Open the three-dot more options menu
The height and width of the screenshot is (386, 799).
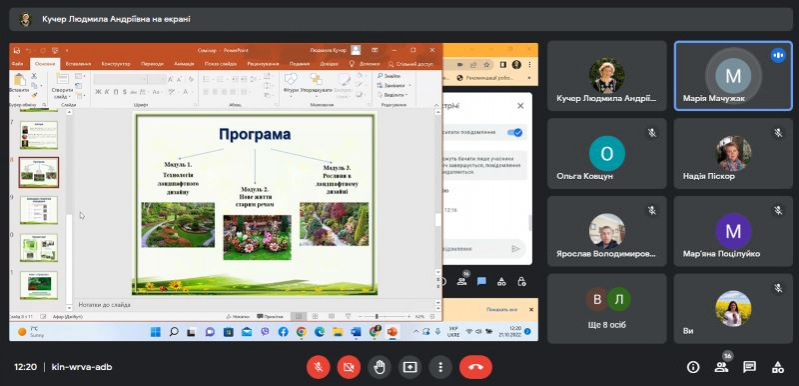coord(440,367)
